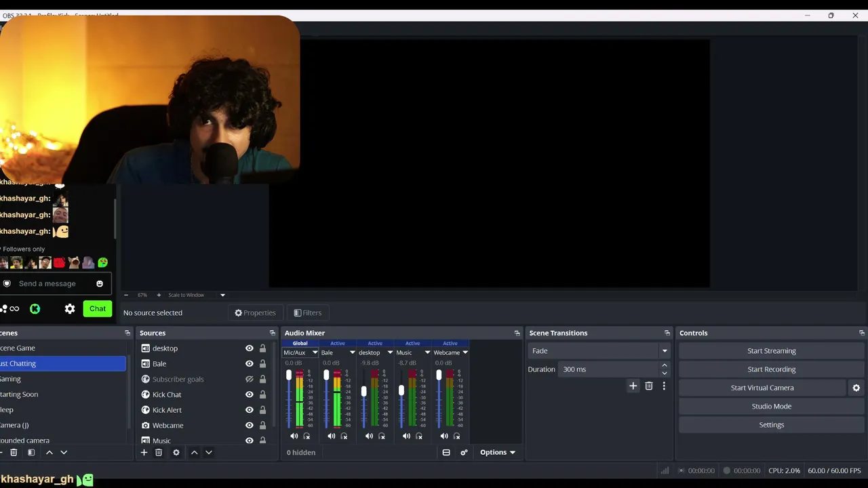Open scene filters icon in Scenes toolbar

[x=31, y=452]
